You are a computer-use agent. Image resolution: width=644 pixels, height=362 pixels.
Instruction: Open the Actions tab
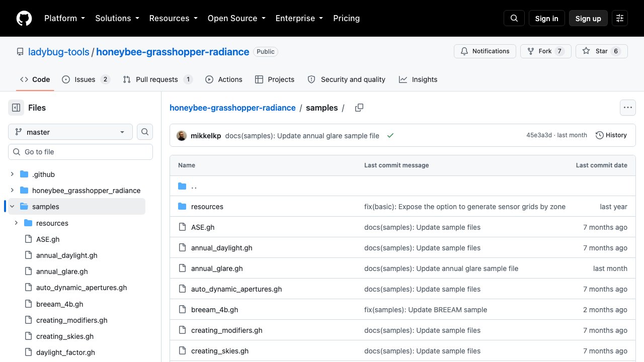click(224, 79)
